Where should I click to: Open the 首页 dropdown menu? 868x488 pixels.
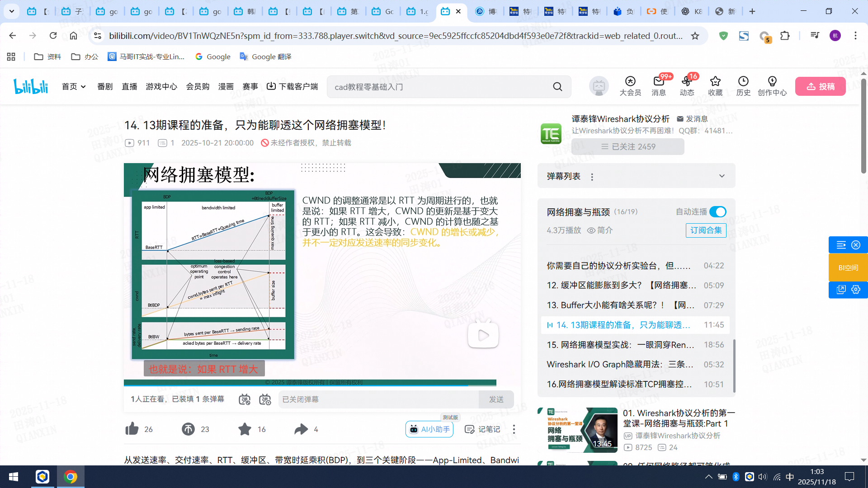[74, 87]
